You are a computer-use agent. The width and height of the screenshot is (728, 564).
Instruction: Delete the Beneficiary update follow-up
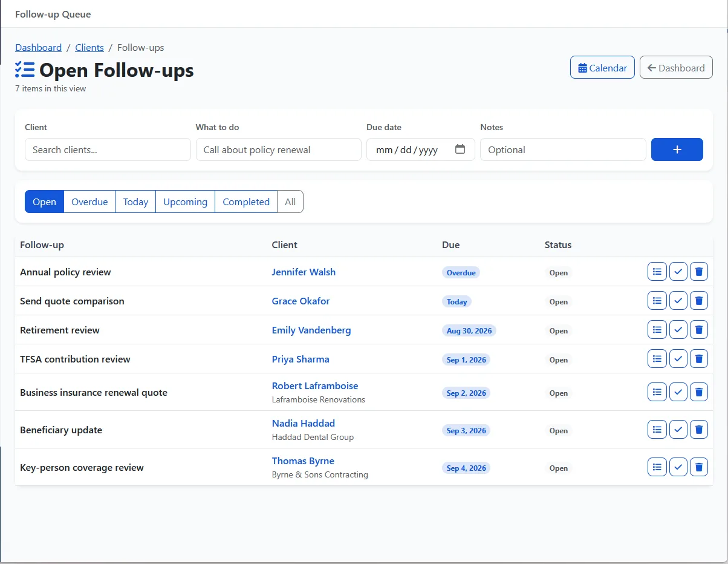(x=699, y=430)
